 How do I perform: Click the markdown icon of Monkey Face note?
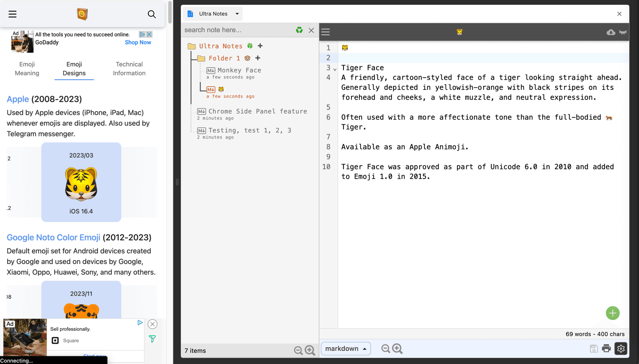pos(211,71)
